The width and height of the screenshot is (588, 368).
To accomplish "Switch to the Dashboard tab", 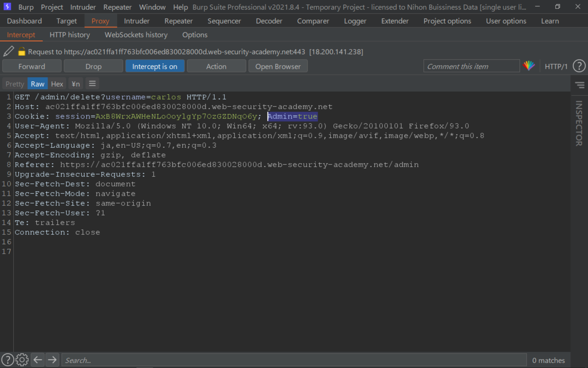I will [x=24, y=21].
